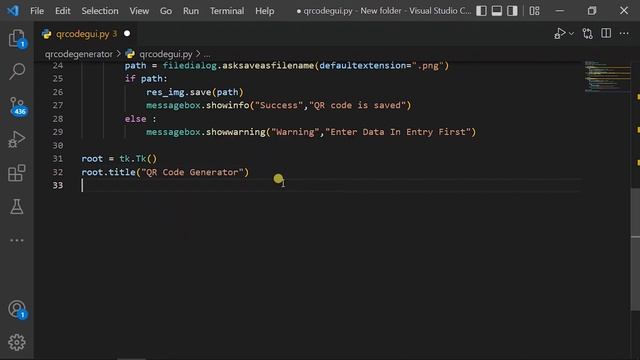Open the Search view

point(17,71)
